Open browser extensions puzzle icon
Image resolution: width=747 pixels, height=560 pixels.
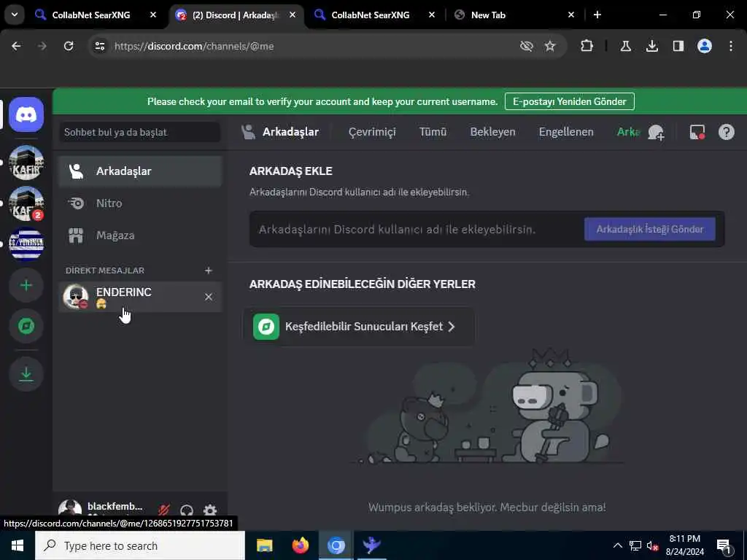[587, 46]
